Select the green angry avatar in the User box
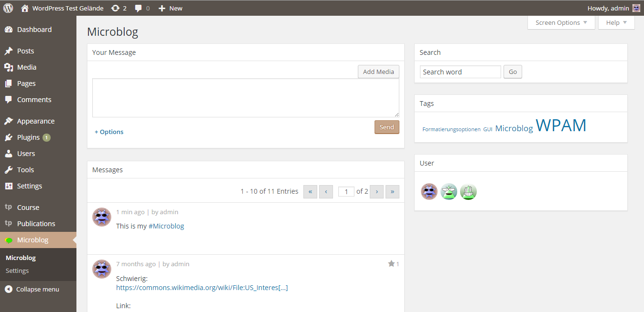Screen dimensions: 644x312 pyautogui.click(x=449, y=191)
